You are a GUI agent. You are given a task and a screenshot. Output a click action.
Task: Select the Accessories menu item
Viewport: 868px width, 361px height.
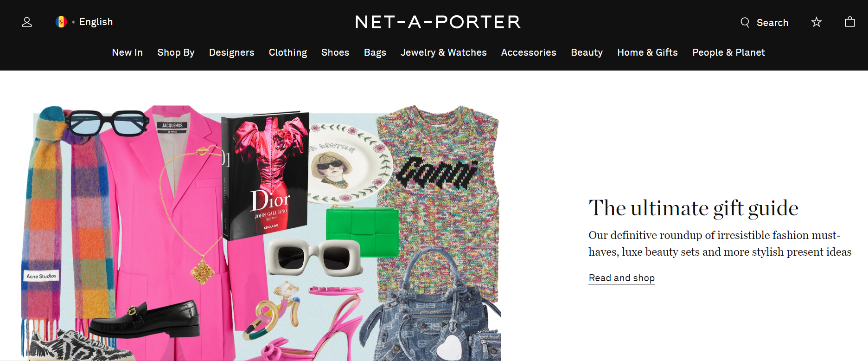coord(529,52)
